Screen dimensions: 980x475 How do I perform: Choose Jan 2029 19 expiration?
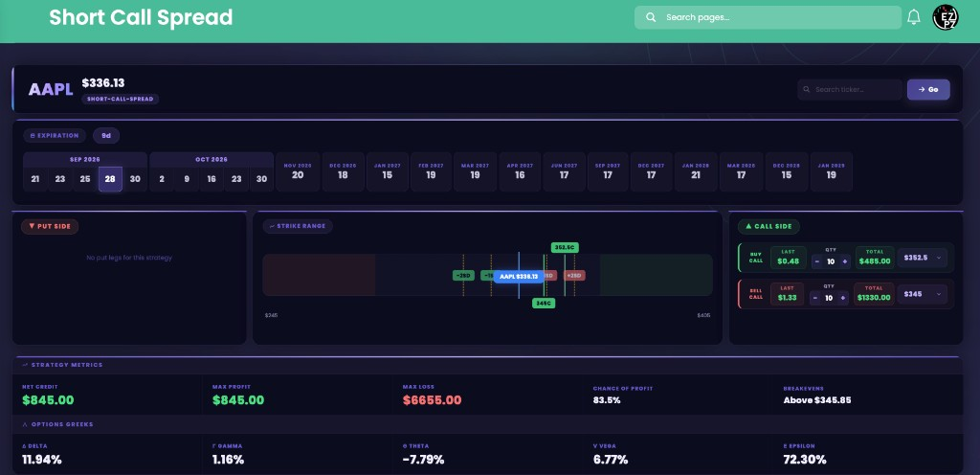pyautogui.click(x=832, y=171)
